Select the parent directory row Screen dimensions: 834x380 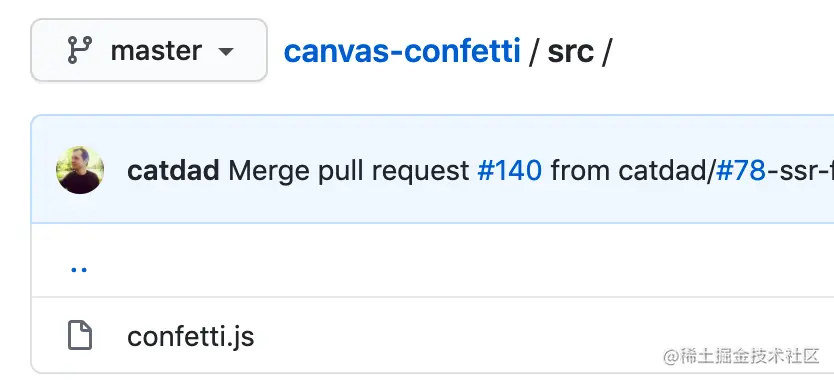pos(432,260)
